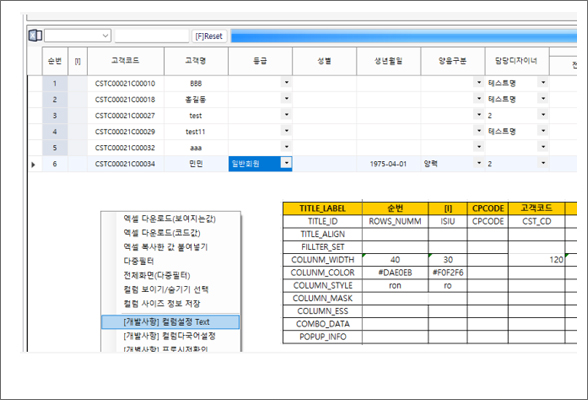588x400 pixels.
Task: Click row number 3 in the 순번 column
Action: coord(55,115)
